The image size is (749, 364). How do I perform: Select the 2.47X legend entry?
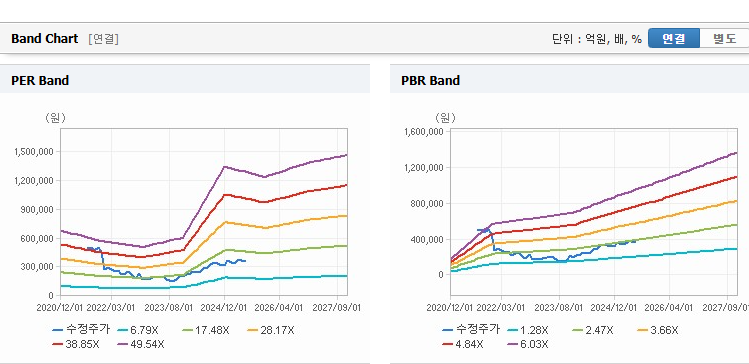[593, 330]
